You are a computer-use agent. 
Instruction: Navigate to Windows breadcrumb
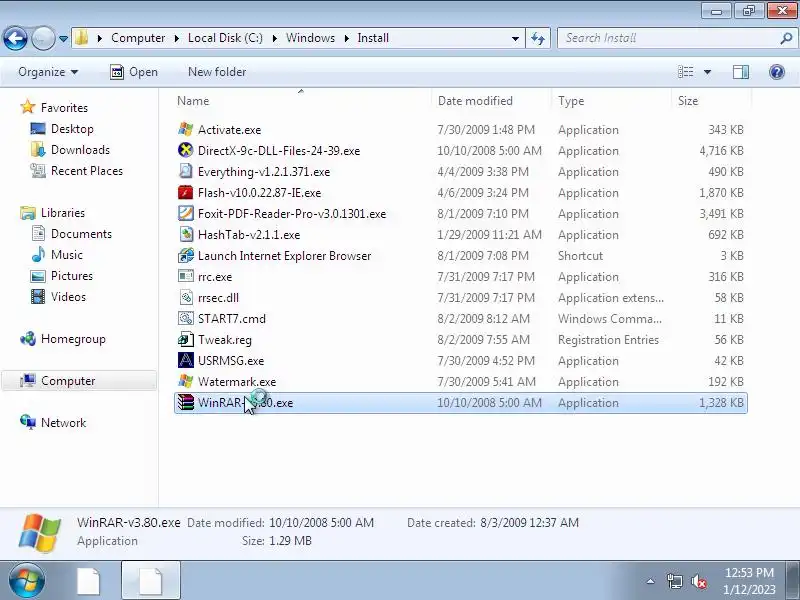pos(310,38)
